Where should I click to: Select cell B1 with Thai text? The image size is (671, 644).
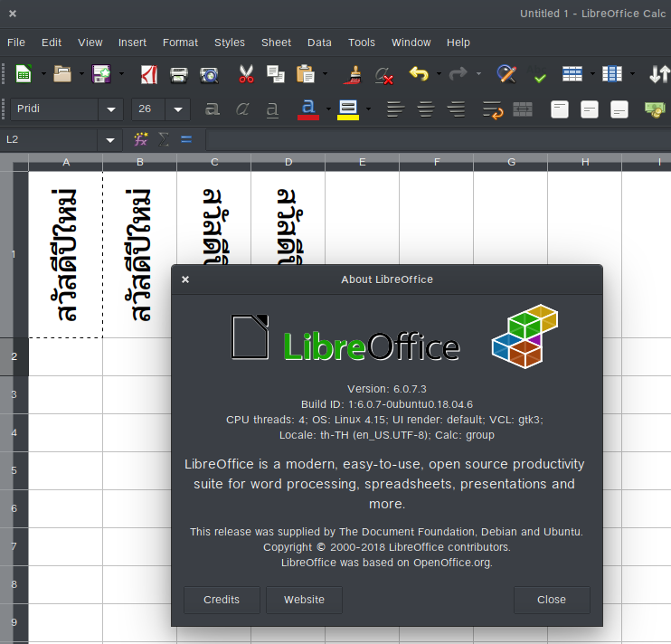coord(139,254)
